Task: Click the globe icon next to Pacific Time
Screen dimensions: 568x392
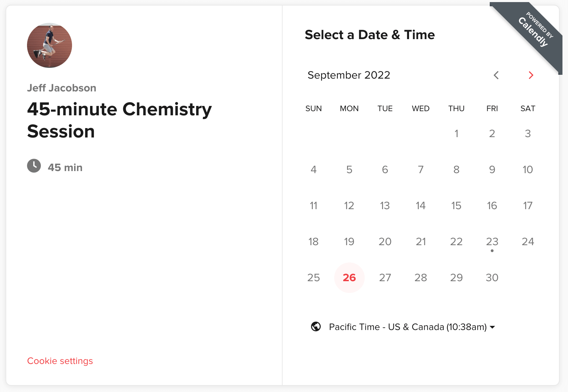Action: tap(316, 327)
